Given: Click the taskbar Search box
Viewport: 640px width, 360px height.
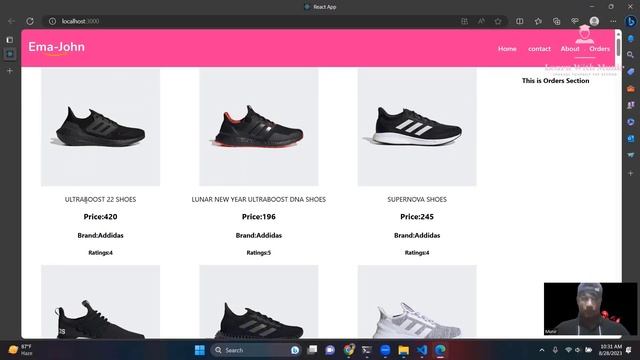Looking at the screenshot, I should pyautogui.click(x=256, y=350).
